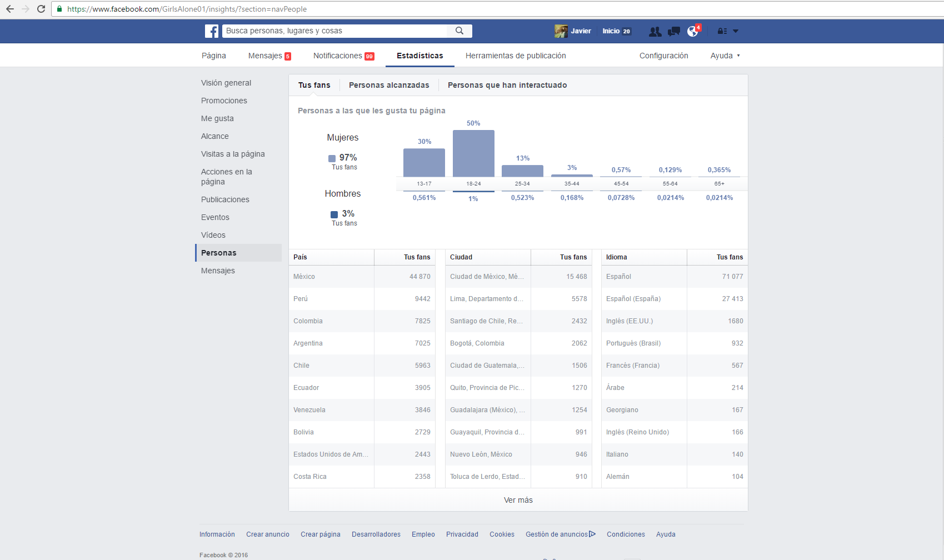
Task: Open the notifications globe icon
Action: coord(692,32)
